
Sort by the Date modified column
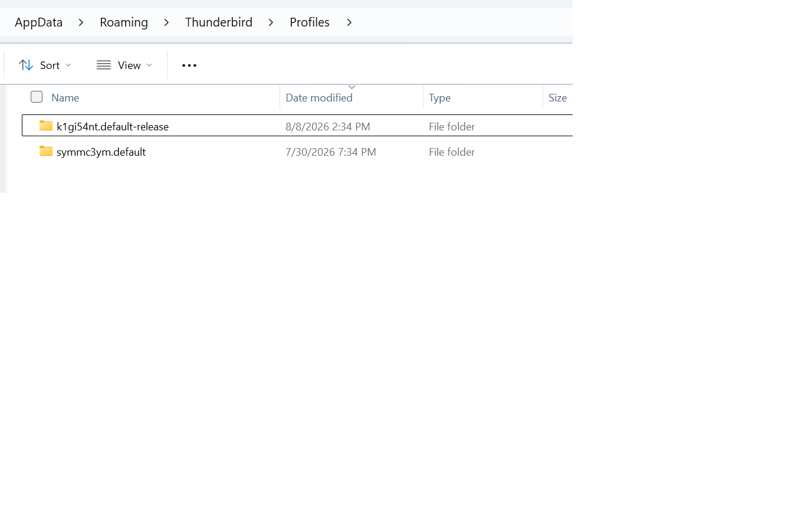point(319,98)
